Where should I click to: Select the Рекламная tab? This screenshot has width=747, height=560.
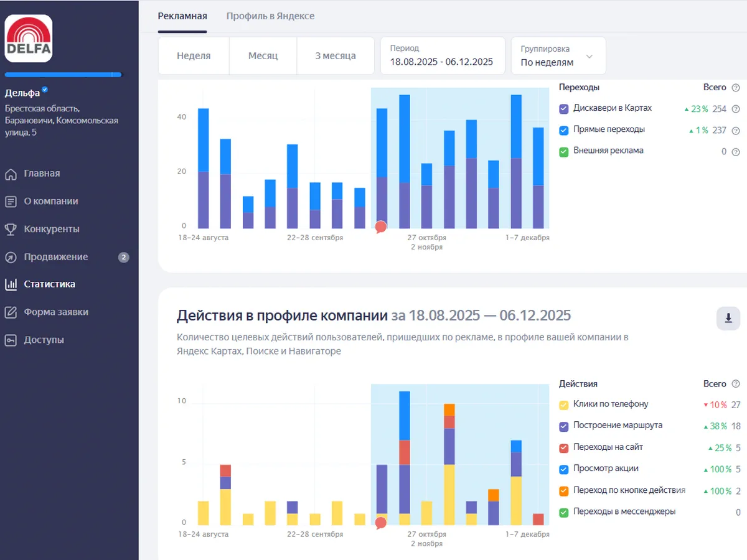182,16
